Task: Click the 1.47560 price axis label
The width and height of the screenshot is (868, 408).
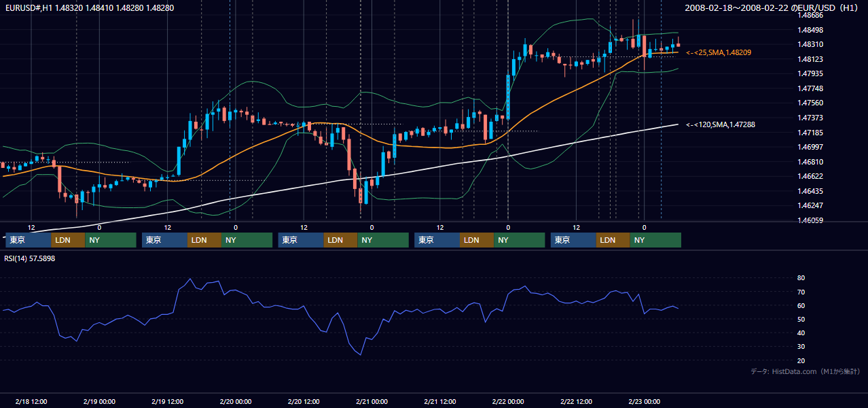Action: [810, 103]
